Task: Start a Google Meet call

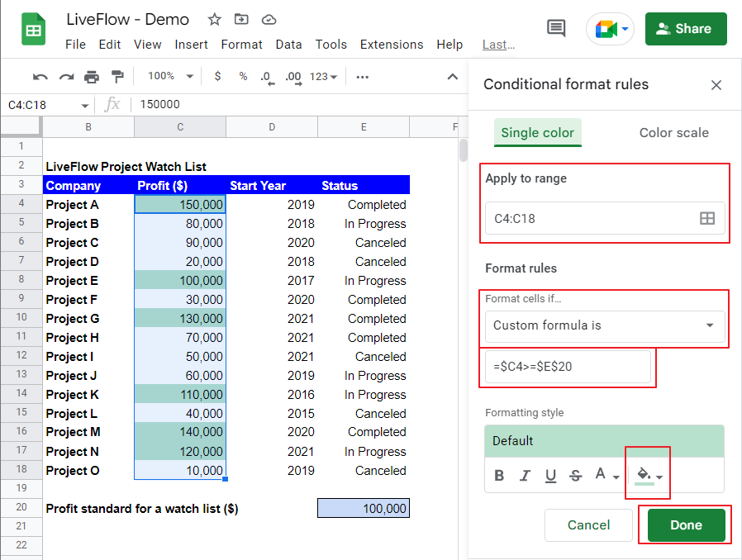Action: (x=611, y=29)
